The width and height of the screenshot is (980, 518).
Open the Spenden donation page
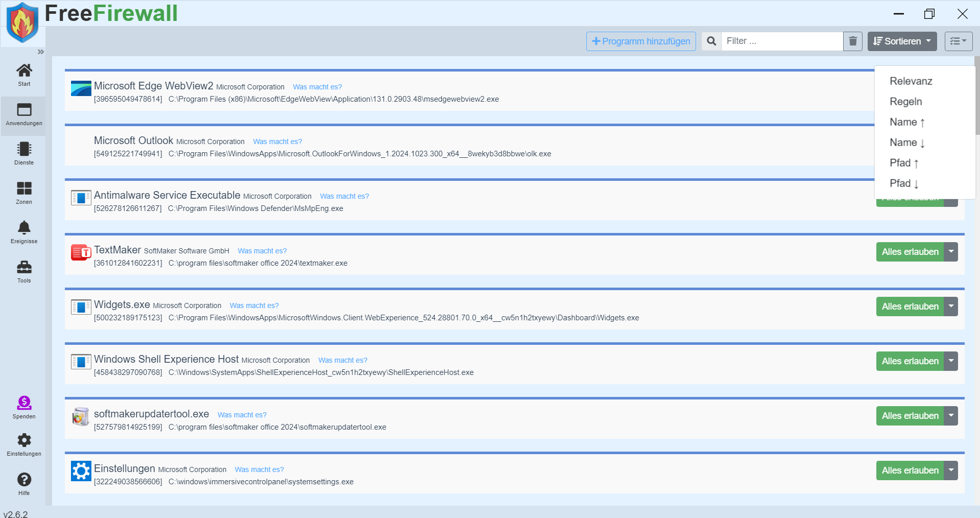coord(24,408)
